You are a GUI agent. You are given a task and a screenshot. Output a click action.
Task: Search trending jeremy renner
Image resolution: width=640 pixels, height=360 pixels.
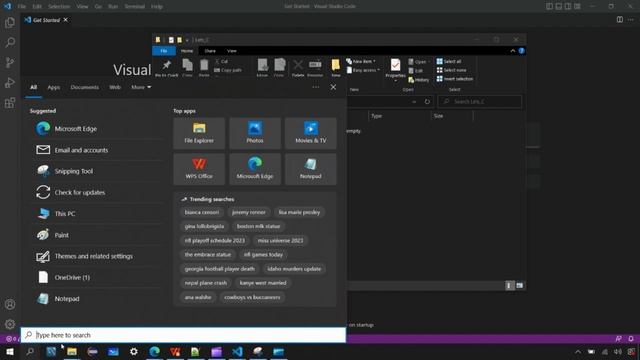tap(249, 212)
